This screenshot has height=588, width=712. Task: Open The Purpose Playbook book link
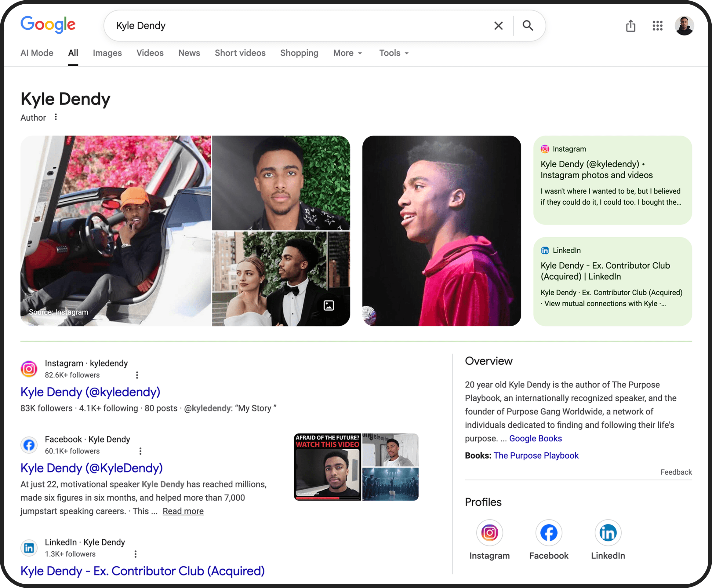(x=536, y=455)
